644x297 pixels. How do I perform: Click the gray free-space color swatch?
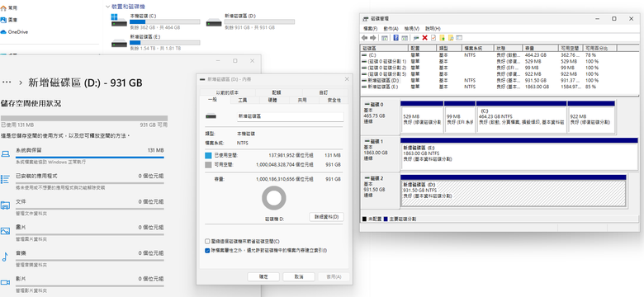point(208,164)
